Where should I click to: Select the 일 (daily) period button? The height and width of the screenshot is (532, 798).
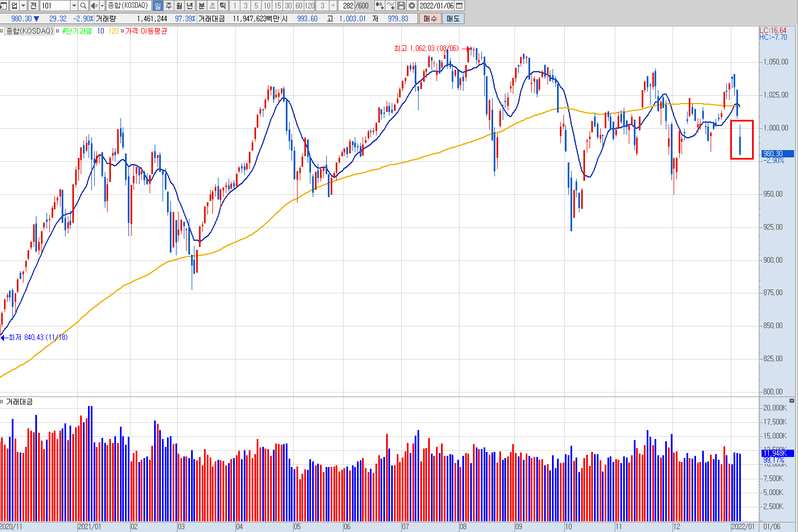pos(157,6)
